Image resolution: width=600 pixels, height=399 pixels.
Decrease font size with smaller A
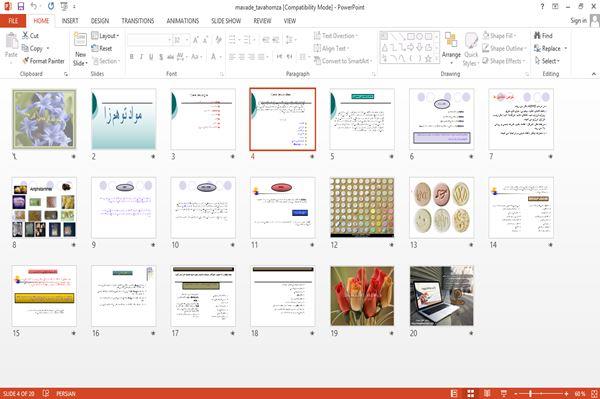[x=205, y=40]
